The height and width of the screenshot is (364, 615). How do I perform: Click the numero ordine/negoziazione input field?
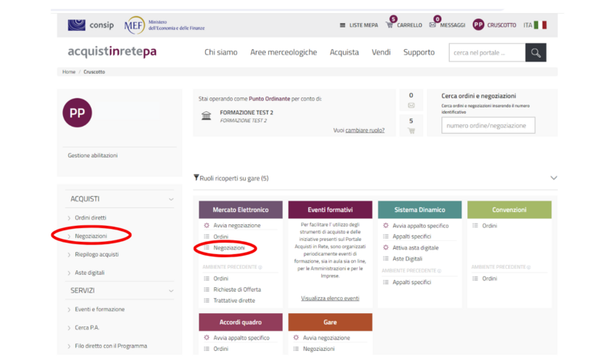(488, 125)
